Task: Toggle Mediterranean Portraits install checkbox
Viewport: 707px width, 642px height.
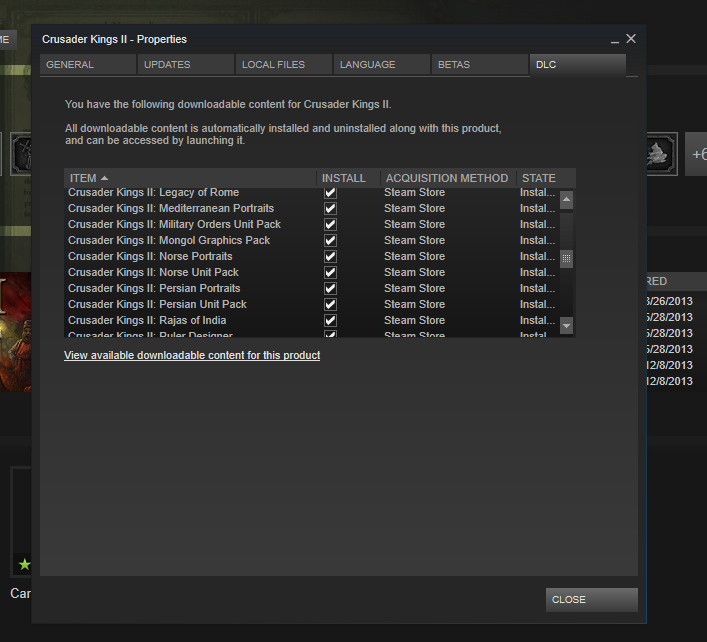Action: point(331,208)
